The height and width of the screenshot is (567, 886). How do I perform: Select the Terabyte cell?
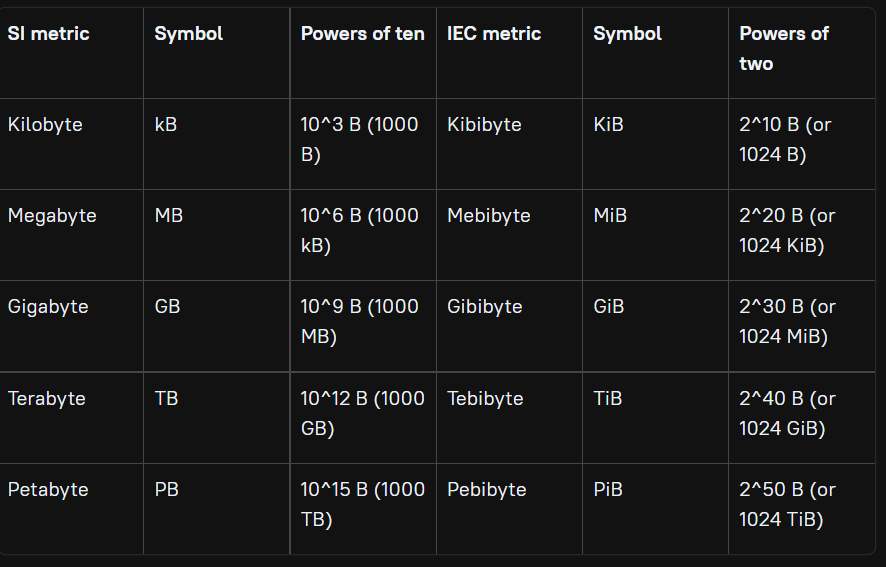coord(71,418)
